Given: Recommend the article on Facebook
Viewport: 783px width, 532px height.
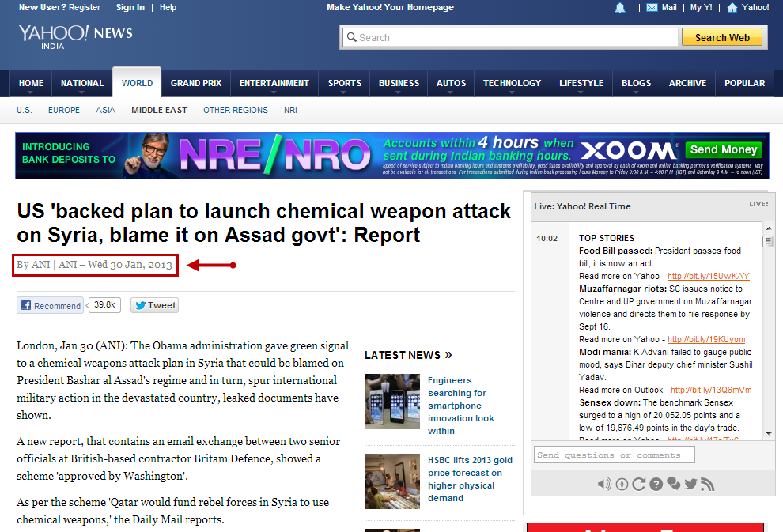Looking at the screenshot, I should (x=51, y=305).
